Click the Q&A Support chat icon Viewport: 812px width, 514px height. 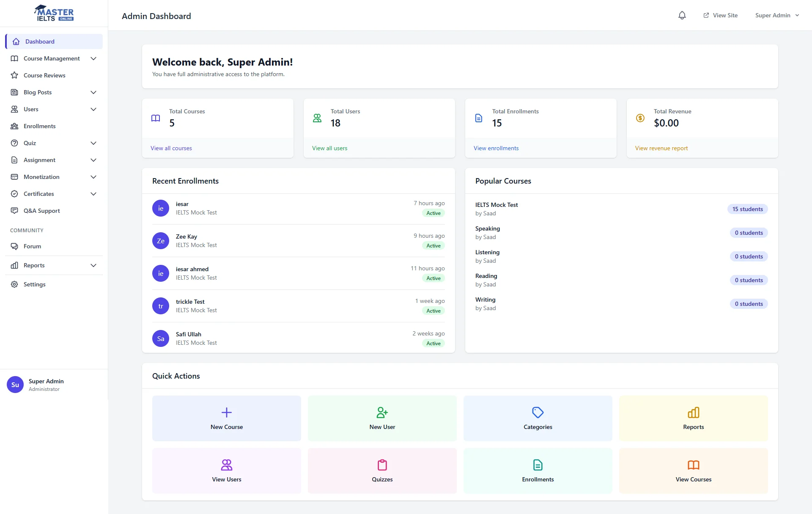pyautogui.click(x=14, y=211)
